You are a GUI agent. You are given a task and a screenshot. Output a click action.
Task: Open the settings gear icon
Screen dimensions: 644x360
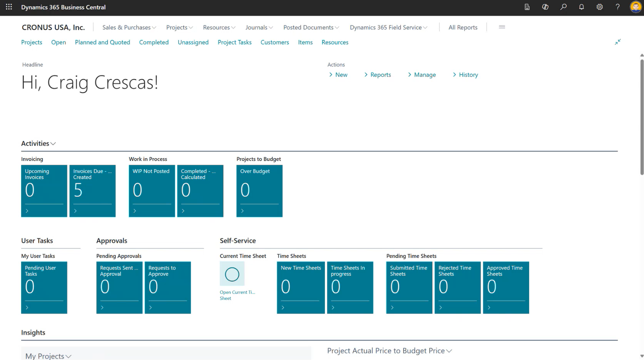click(x=599, y=7)
